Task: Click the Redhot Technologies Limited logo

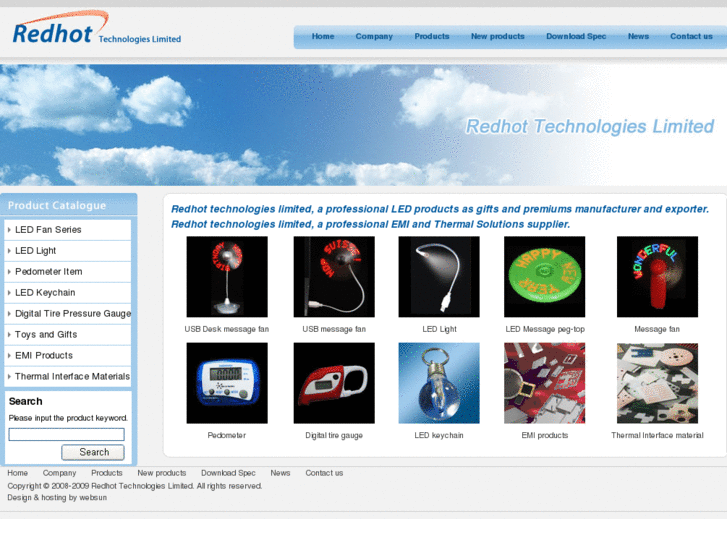Action: pos(96,29)
